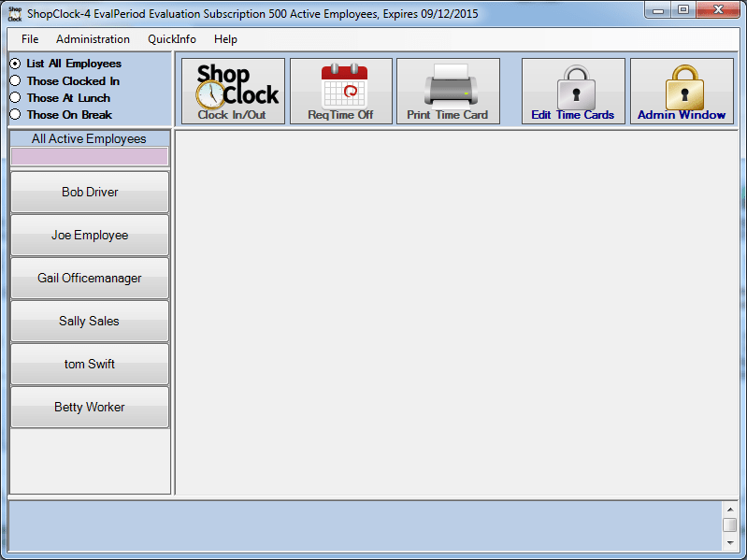The height and width of the screenshot is (560, 747).
Task: Click the bottom panel scroll down arrow
Action: pyautogui.click(x=730, y=542)
